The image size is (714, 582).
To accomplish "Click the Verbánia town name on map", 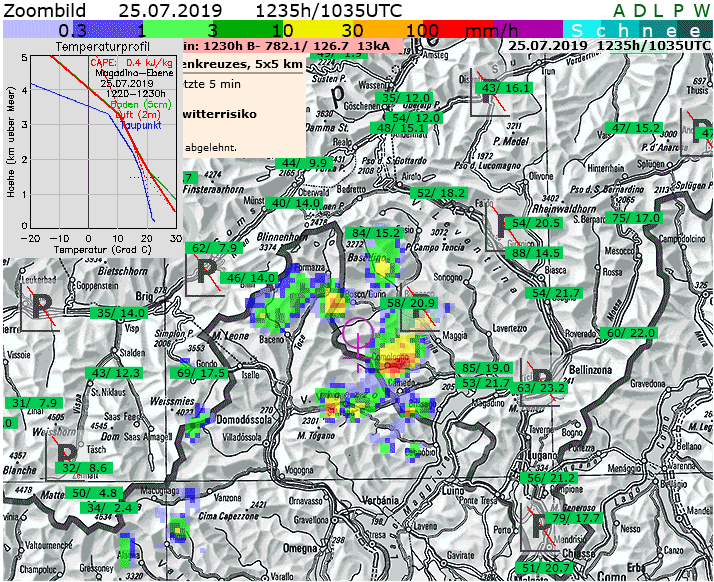I will 382,500.
